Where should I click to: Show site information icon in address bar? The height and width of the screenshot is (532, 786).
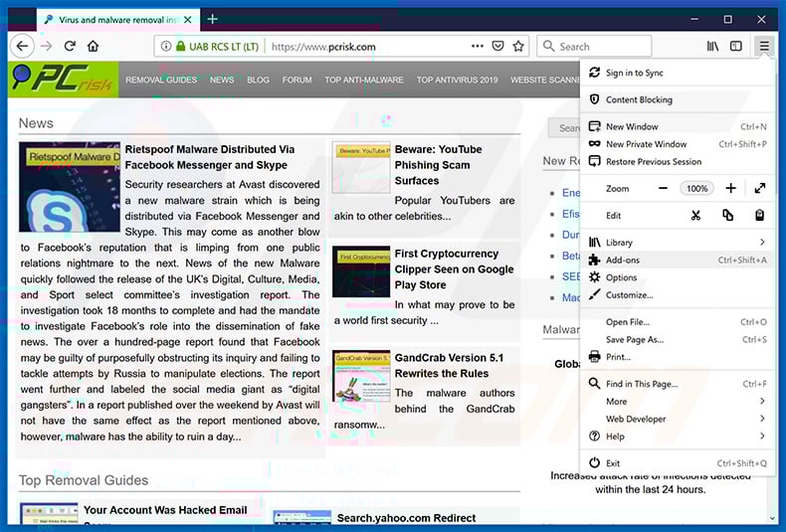pos(165,46)
